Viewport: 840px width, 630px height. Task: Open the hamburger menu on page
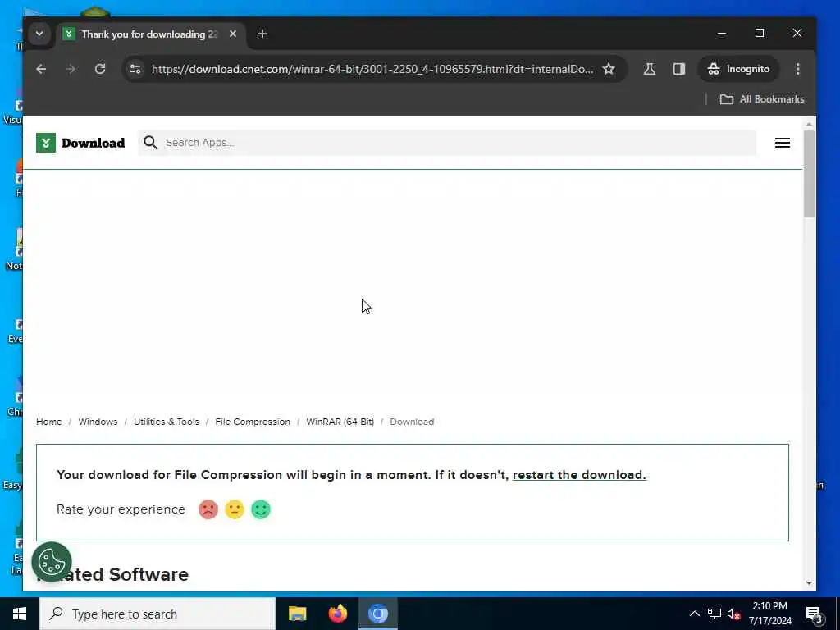(x=782, y=143)
